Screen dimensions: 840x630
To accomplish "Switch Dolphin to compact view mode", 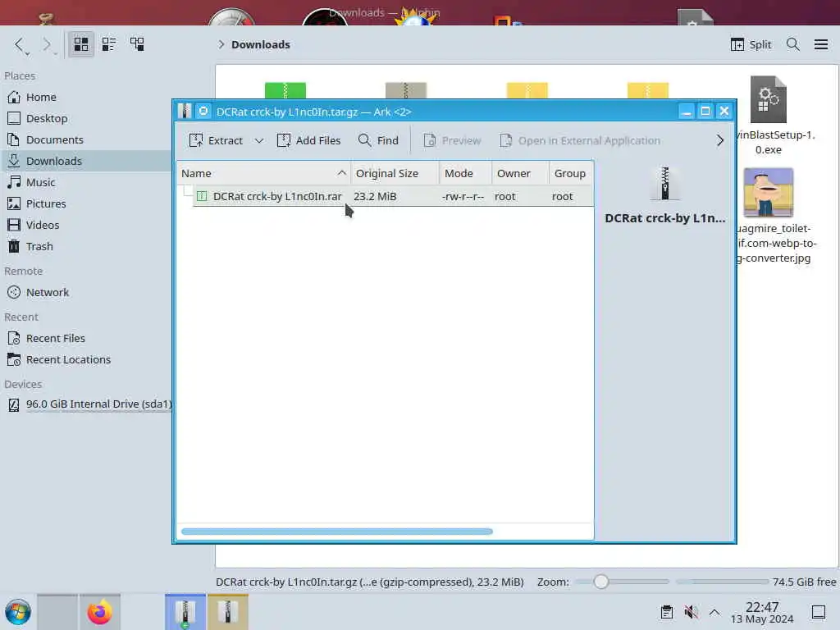I will click(109, 44).
